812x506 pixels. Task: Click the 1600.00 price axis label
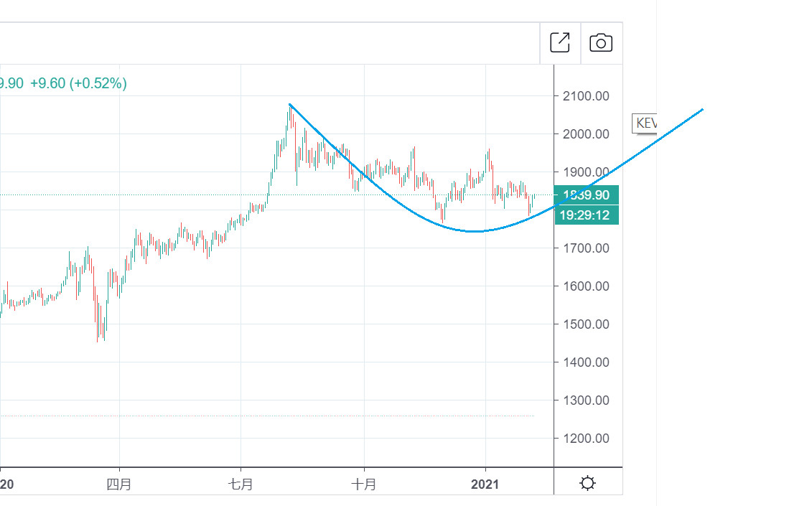(x=587, y=286)
